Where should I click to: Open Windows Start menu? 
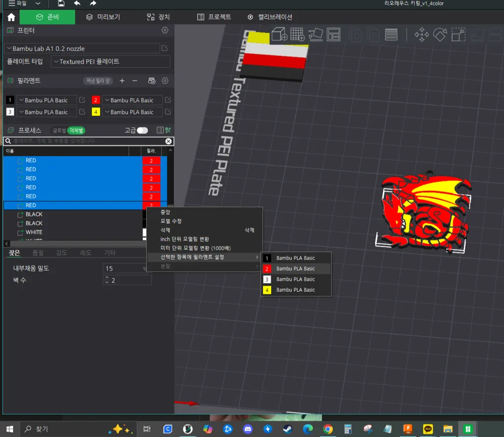tap(10, 429)
